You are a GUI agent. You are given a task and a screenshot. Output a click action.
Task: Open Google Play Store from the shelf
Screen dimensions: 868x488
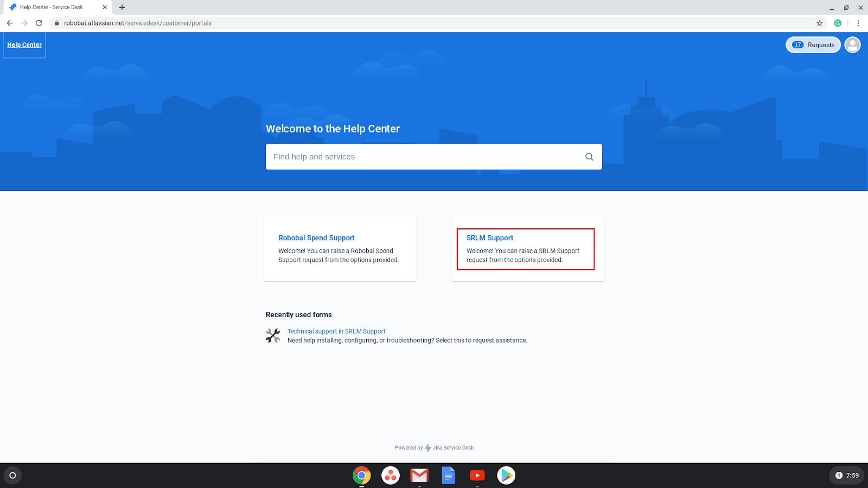[x=506, y=476]
